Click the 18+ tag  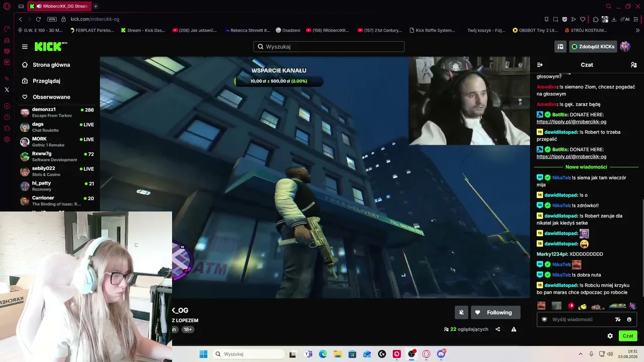pos(188,329)
